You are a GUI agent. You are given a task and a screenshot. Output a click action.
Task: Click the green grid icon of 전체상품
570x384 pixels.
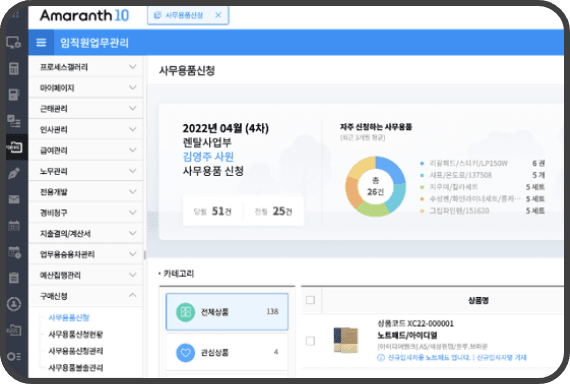tap(185, 312)
